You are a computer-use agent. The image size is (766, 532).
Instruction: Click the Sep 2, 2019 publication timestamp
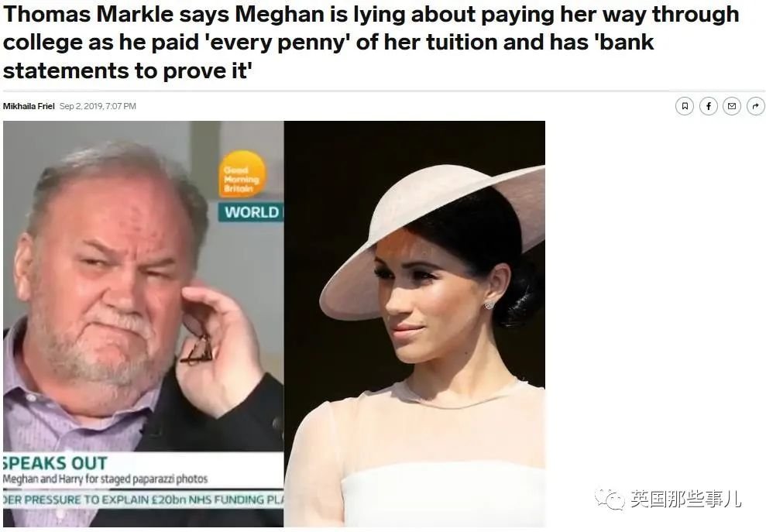pos(98,106)
